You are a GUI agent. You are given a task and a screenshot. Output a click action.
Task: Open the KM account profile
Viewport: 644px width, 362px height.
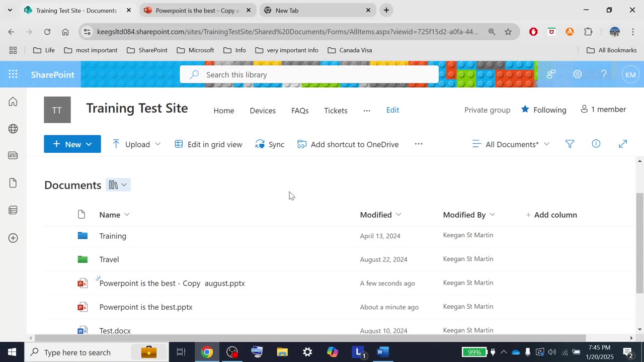click(x=630, y=74)
